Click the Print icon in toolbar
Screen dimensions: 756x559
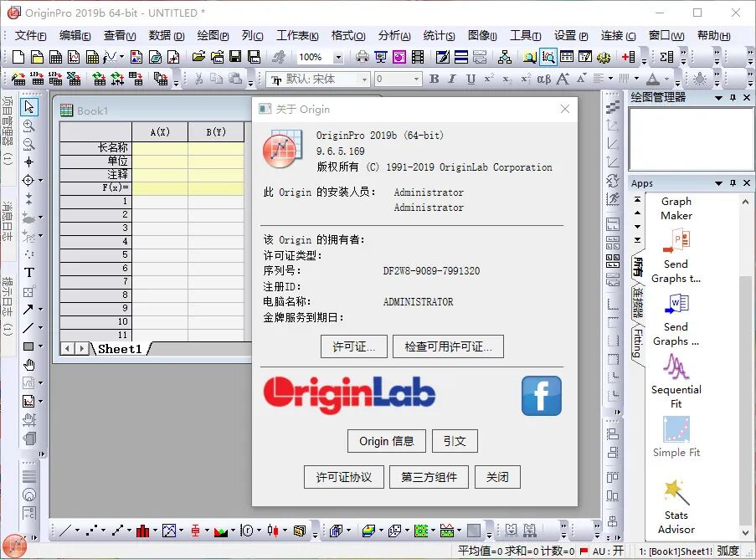point(362,58)
